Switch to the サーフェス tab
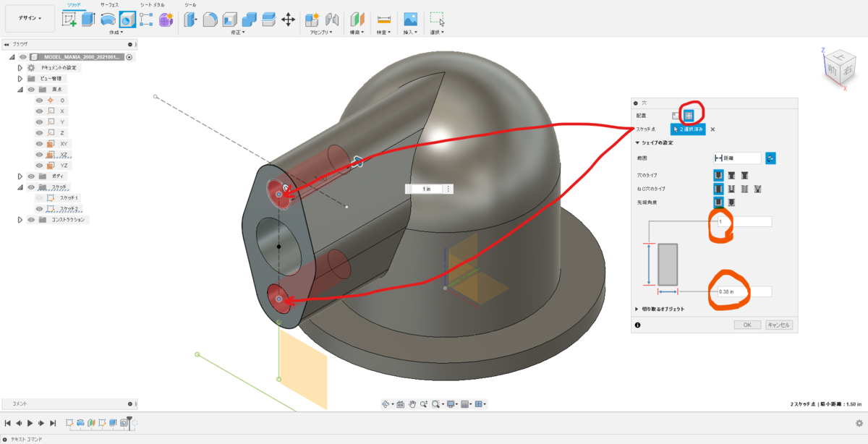 111,4
